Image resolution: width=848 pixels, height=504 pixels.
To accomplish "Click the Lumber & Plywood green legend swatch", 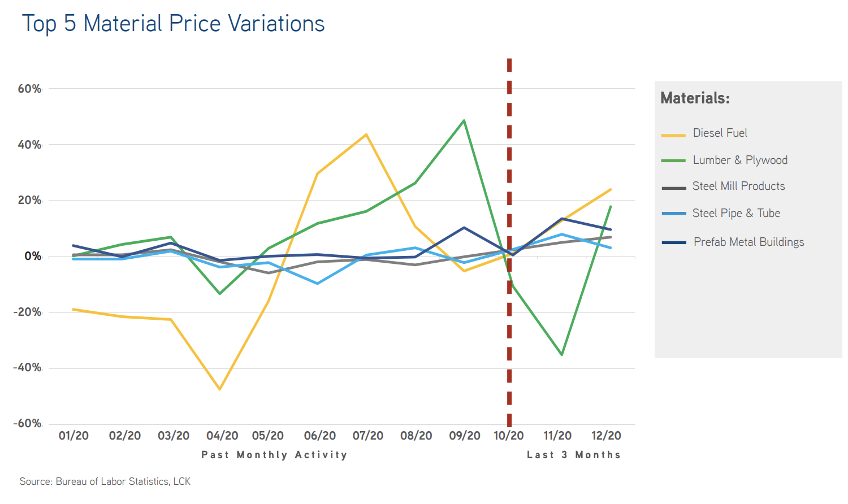I will [x=673, y=161].
